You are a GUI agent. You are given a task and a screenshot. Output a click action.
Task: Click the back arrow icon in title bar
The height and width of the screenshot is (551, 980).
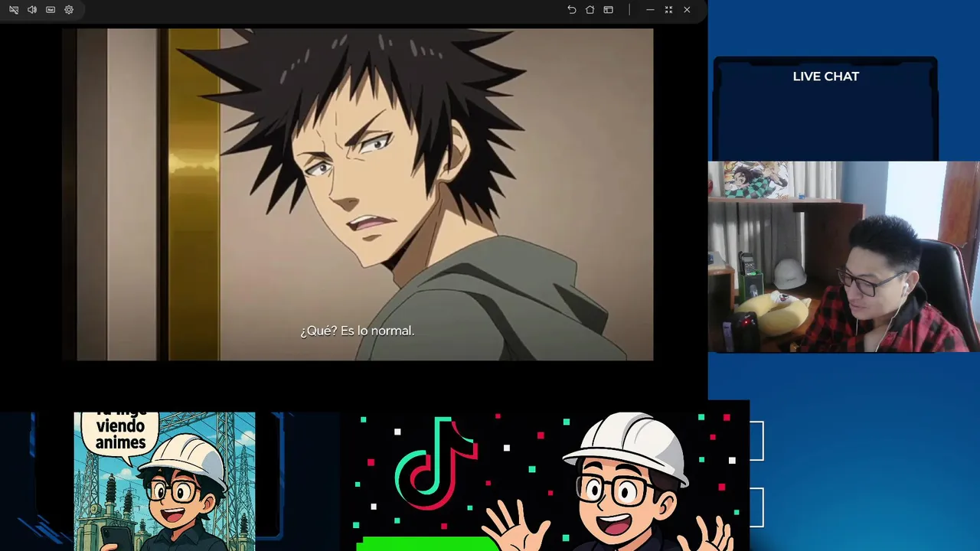coord(571,10)
